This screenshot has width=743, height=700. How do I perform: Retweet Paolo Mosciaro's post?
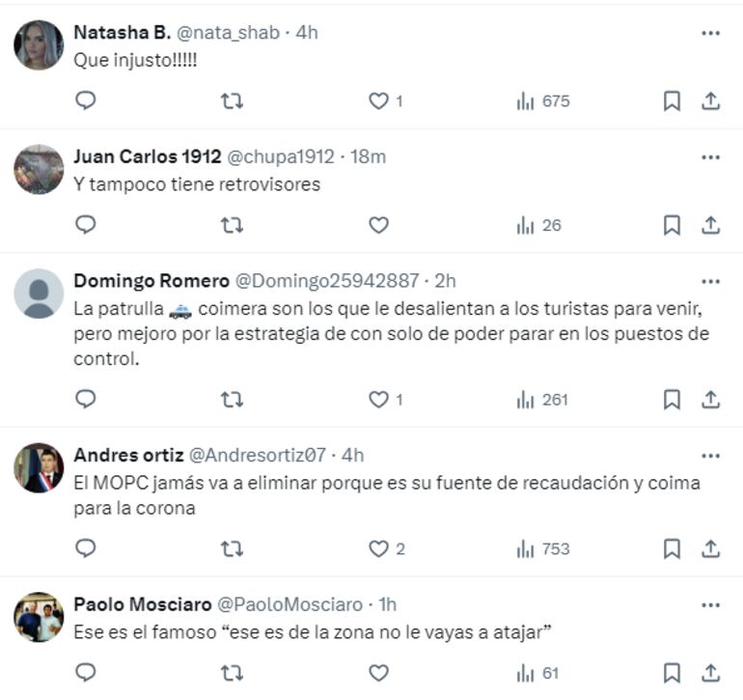click(x=232, y=673)
